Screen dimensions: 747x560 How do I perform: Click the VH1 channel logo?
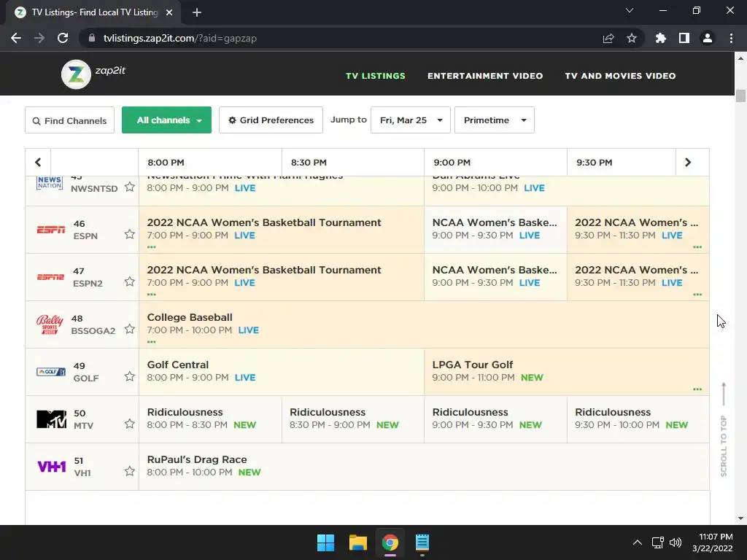click(52, 466)
